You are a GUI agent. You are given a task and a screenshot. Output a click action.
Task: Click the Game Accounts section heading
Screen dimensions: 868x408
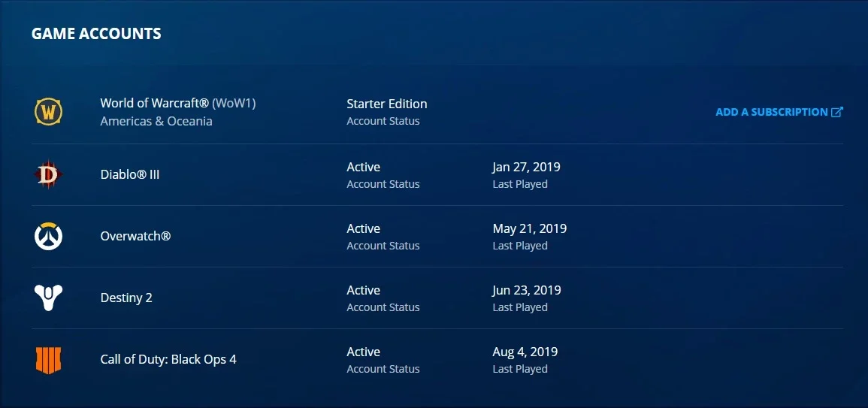96,34
